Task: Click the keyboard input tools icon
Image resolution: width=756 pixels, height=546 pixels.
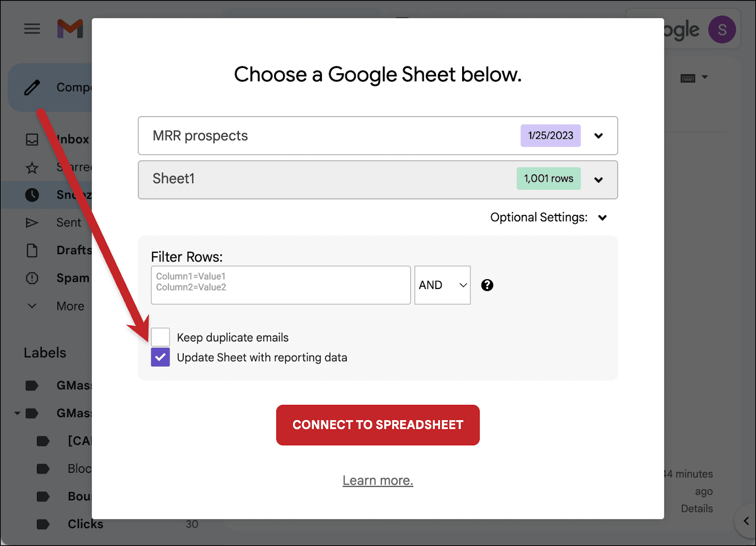Action: coord(687,78)
